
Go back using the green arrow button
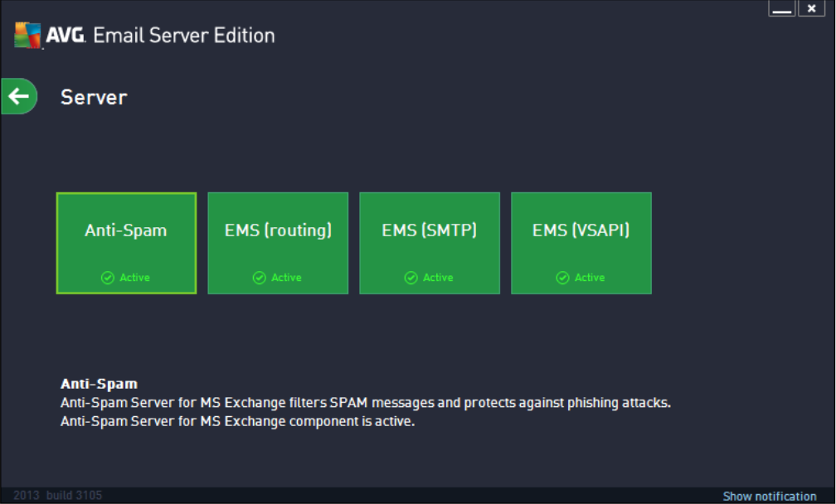coord(19,96)
